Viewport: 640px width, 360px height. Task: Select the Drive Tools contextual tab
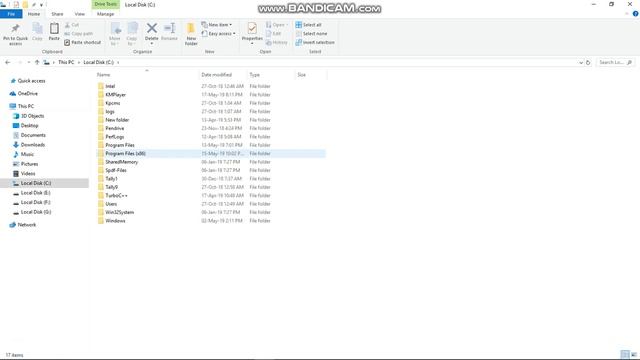point(105,4)
